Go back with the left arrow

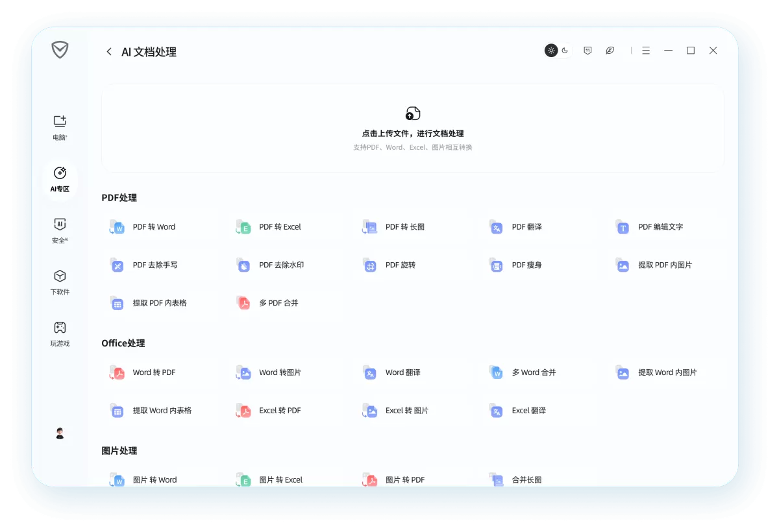108,52
